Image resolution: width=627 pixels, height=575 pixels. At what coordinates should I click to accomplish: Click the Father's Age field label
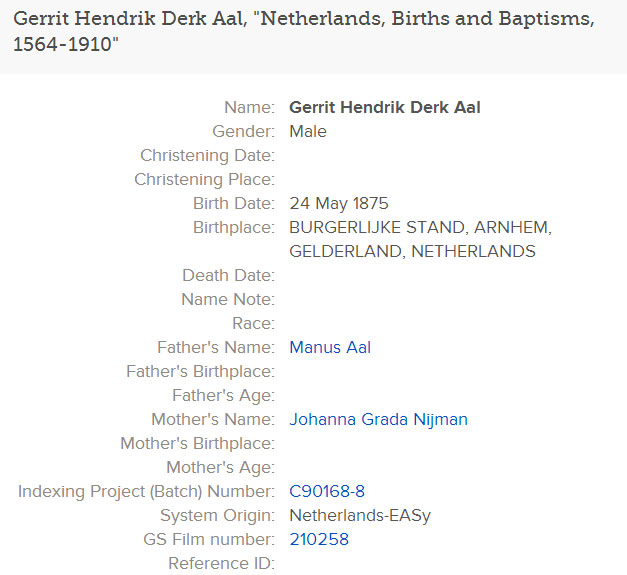(x=223, y=396)
